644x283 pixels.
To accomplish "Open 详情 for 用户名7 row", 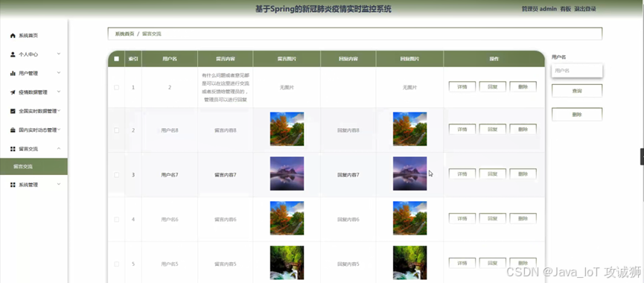I will coord(462,174).
